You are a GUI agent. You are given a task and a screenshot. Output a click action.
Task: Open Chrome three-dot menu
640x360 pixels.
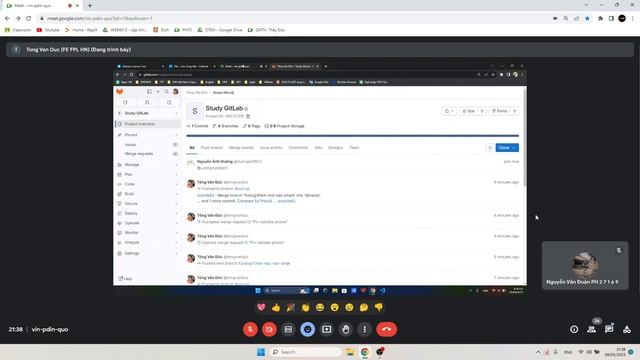click(x=633, y=18)
